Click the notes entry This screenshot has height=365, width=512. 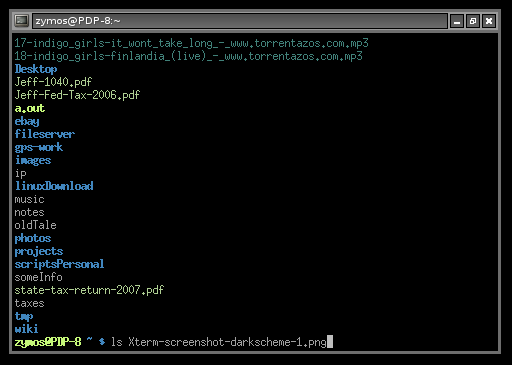click(x=29, y=212)
